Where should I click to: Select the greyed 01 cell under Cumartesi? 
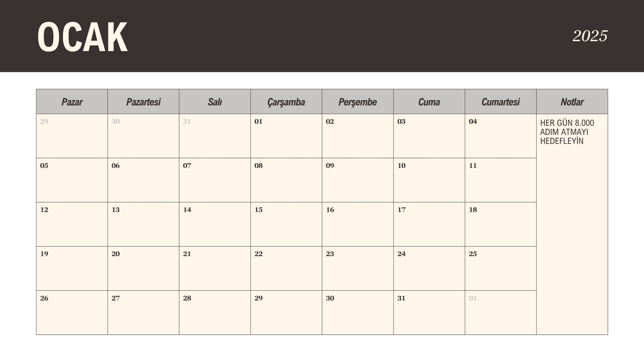pos(501,313)
